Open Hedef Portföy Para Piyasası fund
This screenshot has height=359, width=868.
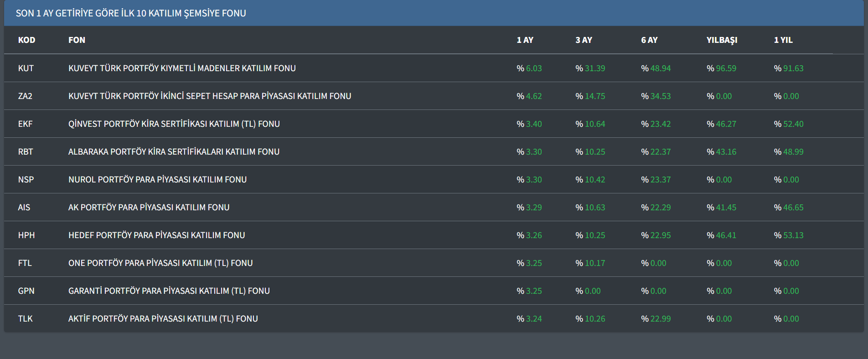pos(156,235)
